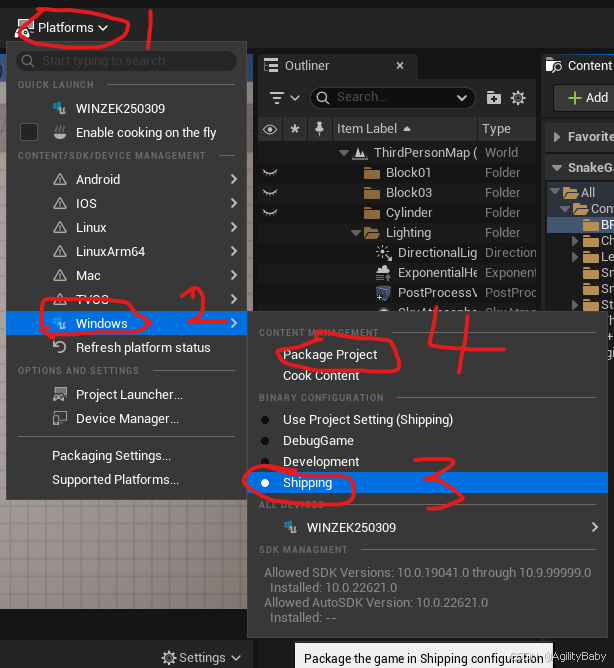The image size is (614, 668).
Task: Open the LinuxArm64 platform submenu
Action: tap(127, 251)
